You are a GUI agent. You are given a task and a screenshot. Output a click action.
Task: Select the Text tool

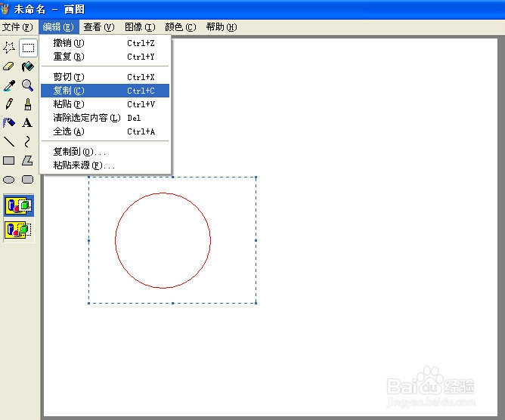click(x=28, y=122)
